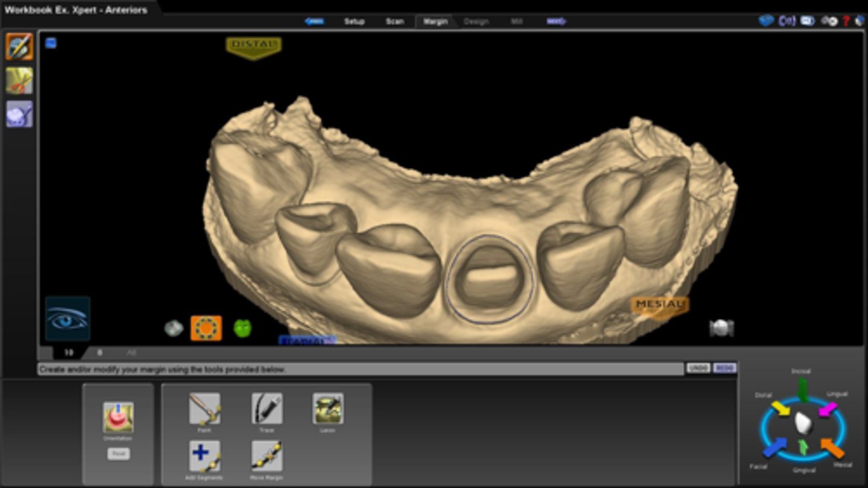Rotate view from Distal using the yellow arrow
868x488 pixels.
pyautogui.click(x=780, y=408)
